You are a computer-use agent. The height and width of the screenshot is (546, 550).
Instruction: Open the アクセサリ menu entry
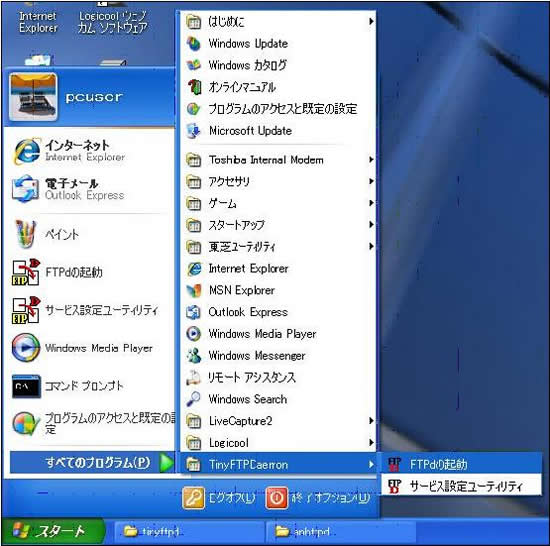[x=278, y=181]
